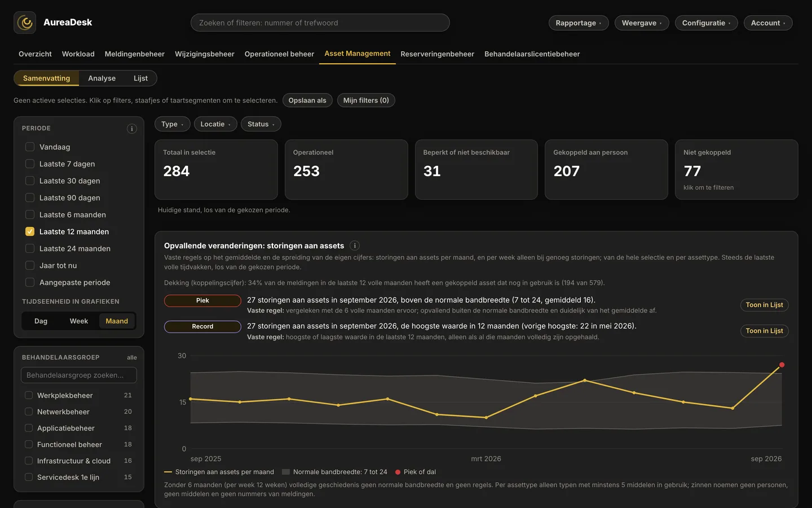Screen dimensions: 812x508
Task: Tick the Netwerkbeheer checkbox
Action: click(x=29, y=411)
